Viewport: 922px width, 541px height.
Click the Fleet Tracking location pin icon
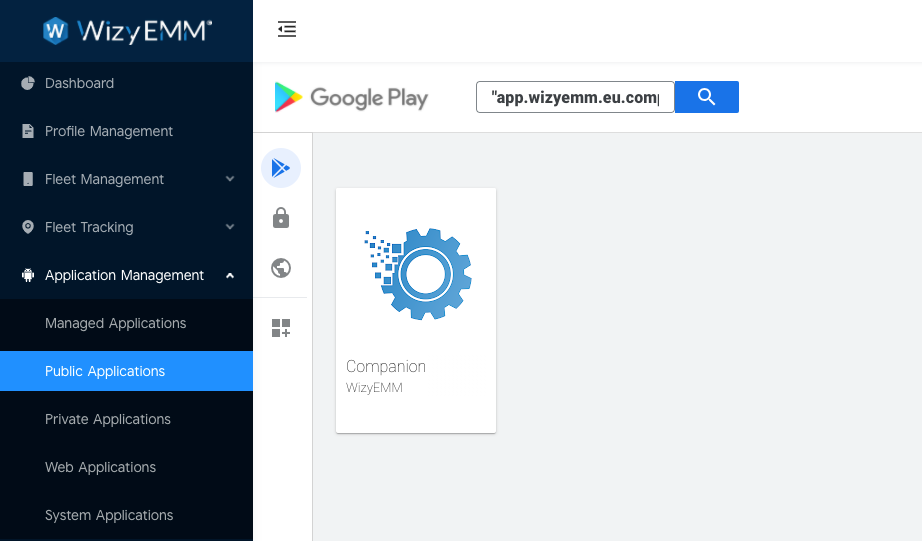28,227
